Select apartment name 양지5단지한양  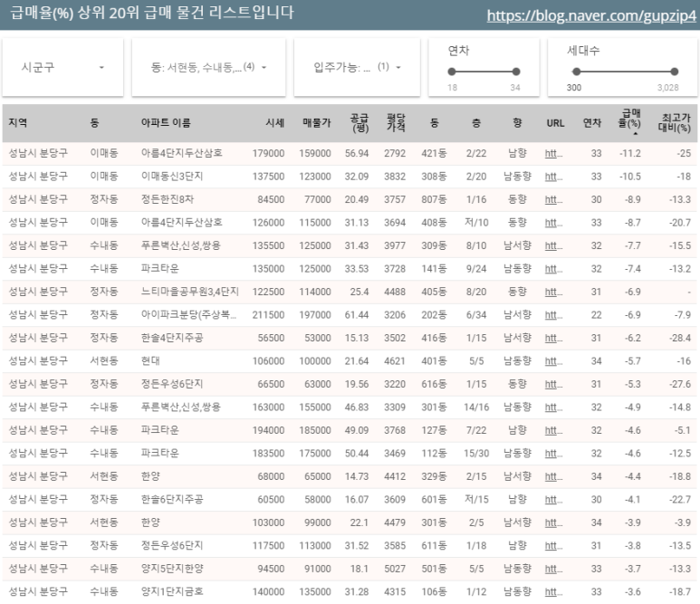[x=172, y=569]
